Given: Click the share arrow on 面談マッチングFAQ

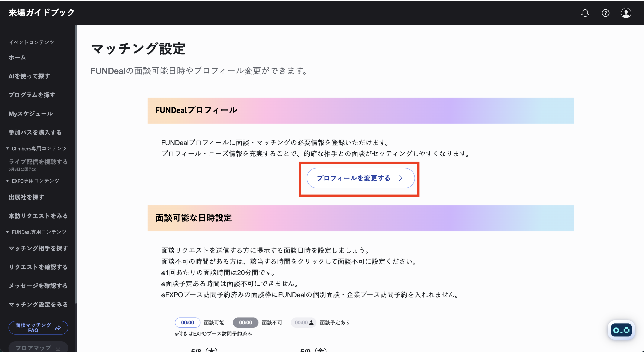Looking at the screenshot, I should pyautogui.click(x=58, y=327).
